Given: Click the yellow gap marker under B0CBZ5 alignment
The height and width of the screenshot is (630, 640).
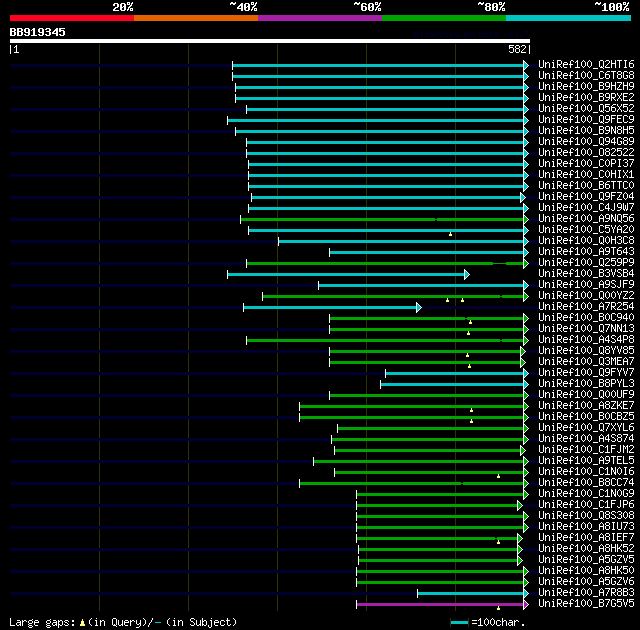Looking at the screenshot, I should click(x=471, y=421).
